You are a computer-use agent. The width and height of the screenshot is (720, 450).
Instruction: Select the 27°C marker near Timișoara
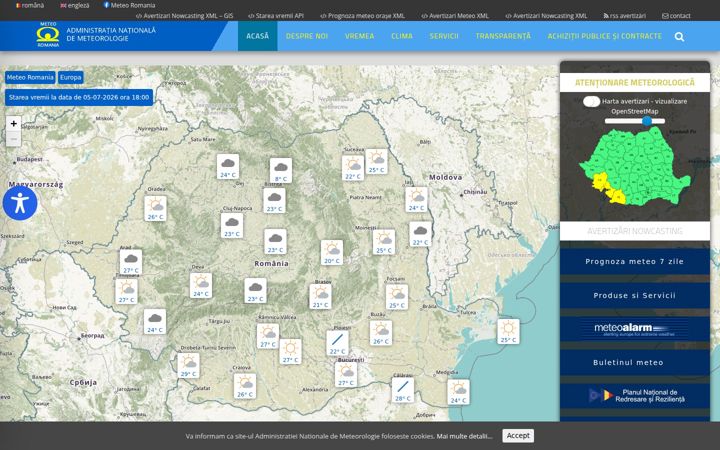point(126,292)
